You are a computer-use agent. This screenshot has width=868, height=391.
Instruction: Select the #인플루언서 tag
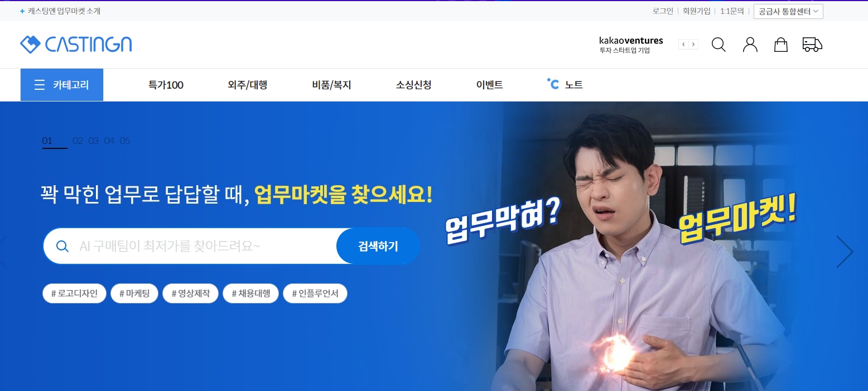pos(315,293)
